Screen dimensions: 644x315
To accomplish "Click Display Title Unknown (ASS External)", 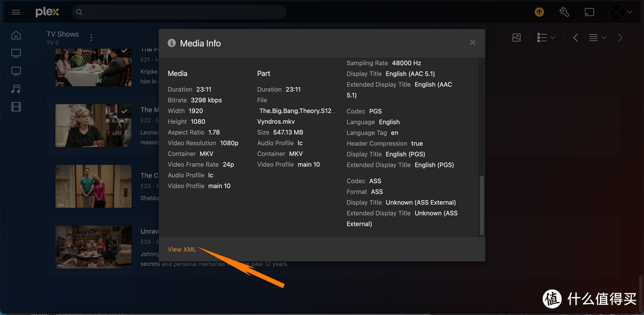I will [x=420, y=202].
